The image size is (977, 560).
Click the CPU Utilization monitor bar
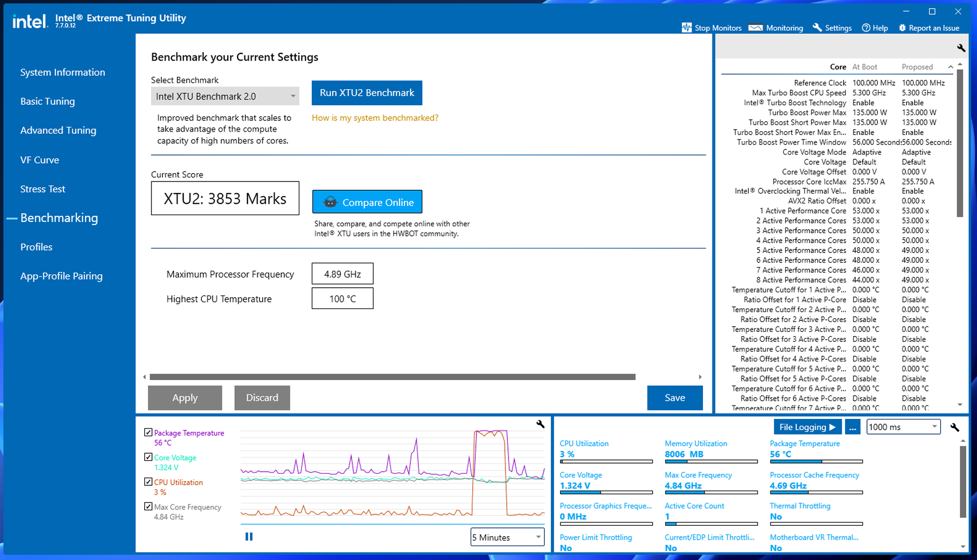pyautogui.click(x=606, y=461)
